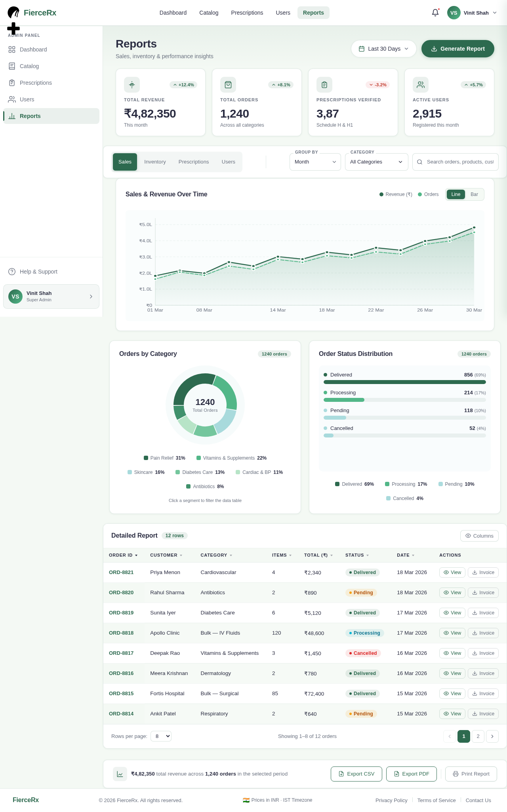Toggle the Orders legend series
This screenshot has width=507, height=812.
click(x=428, y=194)
